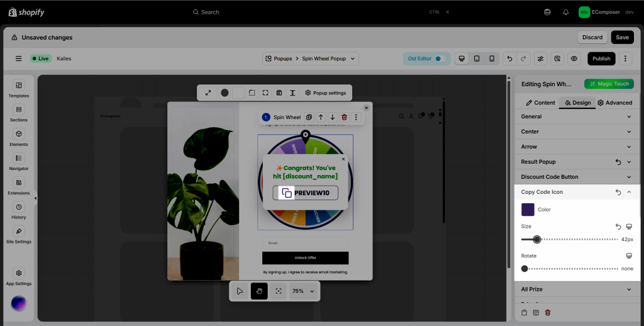Open the Navigator panel

pos(19,162)
